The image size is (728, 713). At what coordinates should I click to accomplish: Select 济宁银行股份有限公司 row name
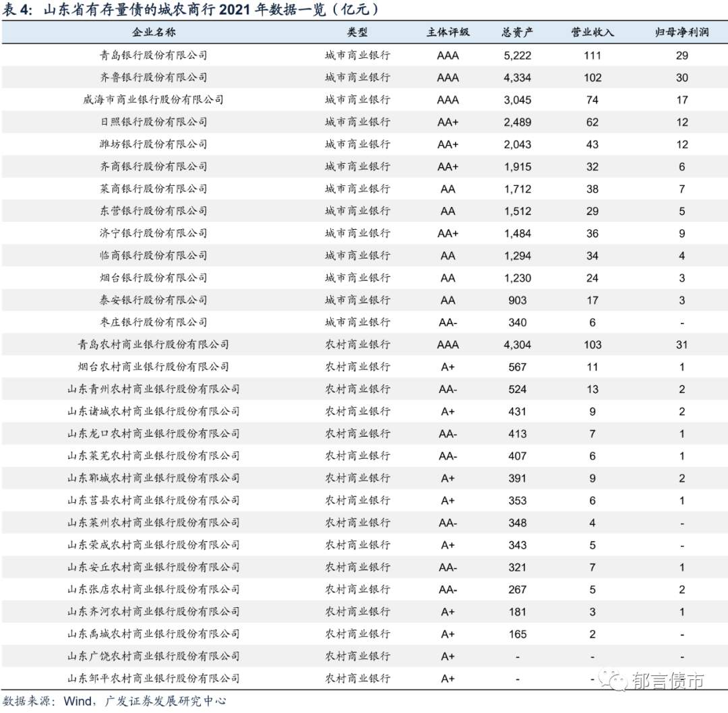[154, 233]
